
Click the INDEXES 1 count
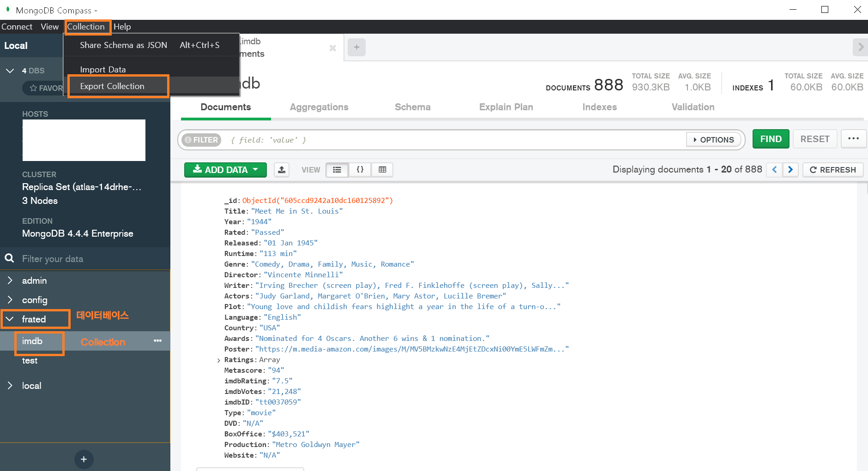tap(753, 85)
